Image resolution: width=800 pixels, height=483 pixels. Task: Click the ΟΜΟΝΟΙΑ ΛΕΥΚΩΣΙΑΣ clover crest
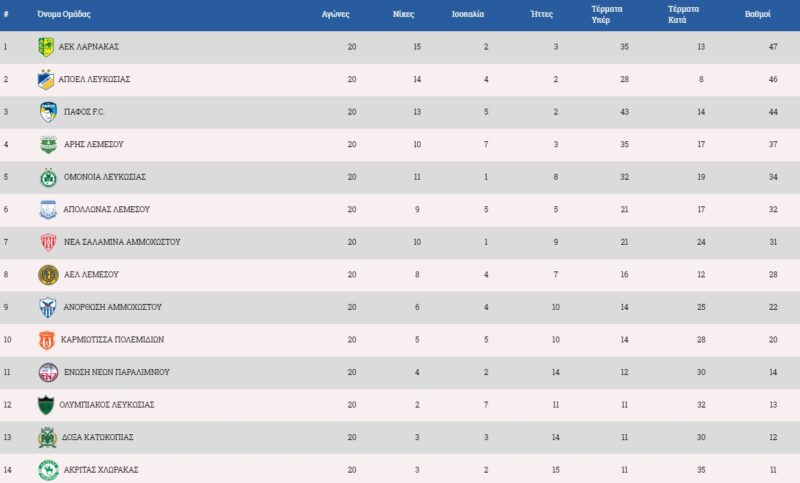point(48,177)
